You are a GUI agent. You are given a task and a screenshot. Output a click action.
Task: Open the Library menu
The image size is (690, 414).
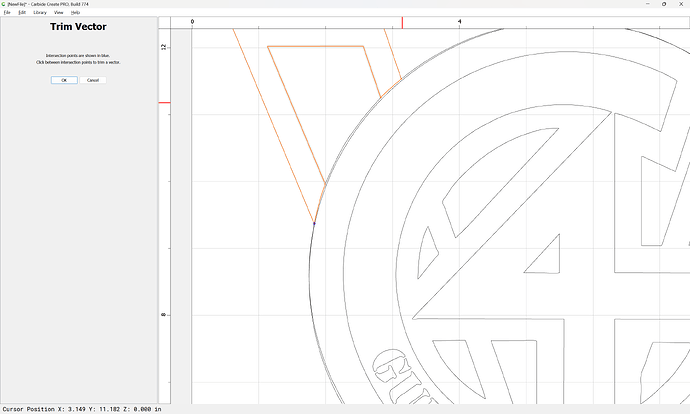click(40, 12)
